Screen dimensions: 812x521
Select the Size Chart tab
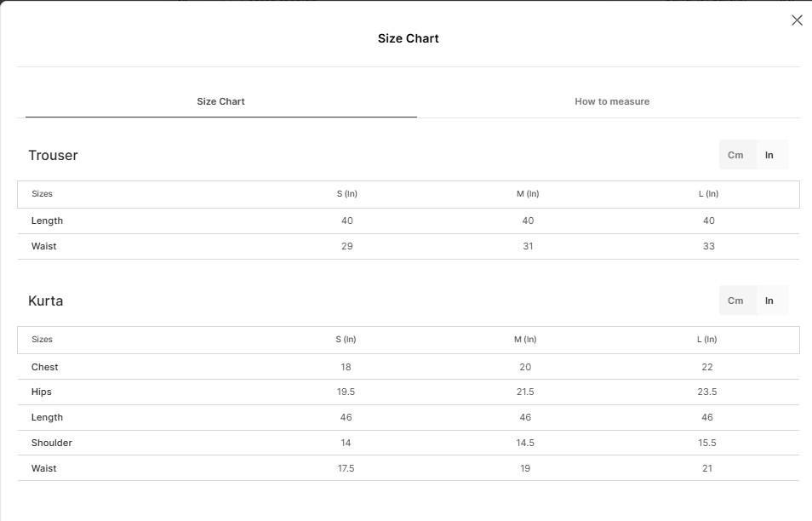tap(220, 101)
